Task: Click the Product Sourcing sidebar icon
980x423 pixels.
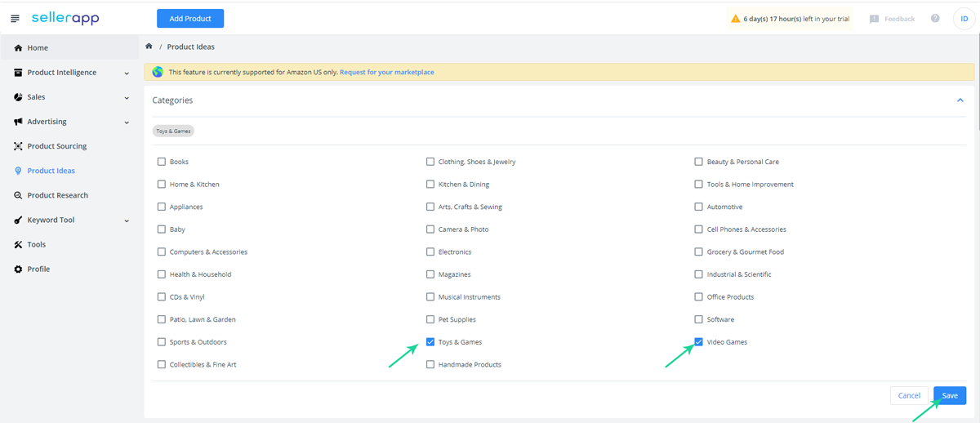Action: click(x=19, y=146)
